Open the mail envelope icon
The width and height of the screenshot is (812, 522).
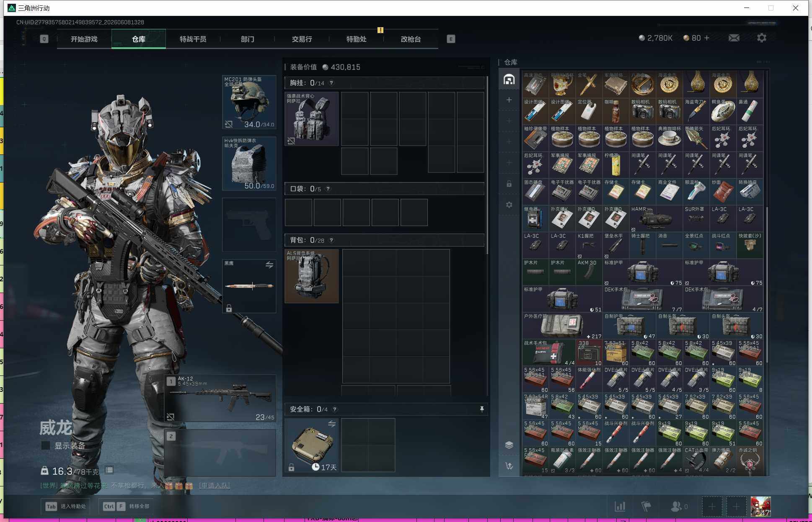pyautogui.click(x=734, y=38)
